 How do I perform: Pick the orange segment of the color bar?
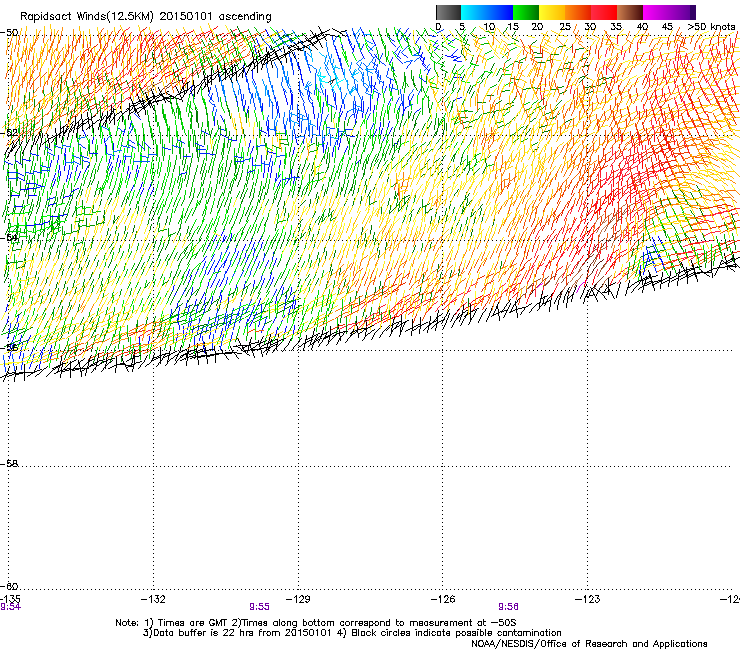pyautogui.click(x=578, y=12)
